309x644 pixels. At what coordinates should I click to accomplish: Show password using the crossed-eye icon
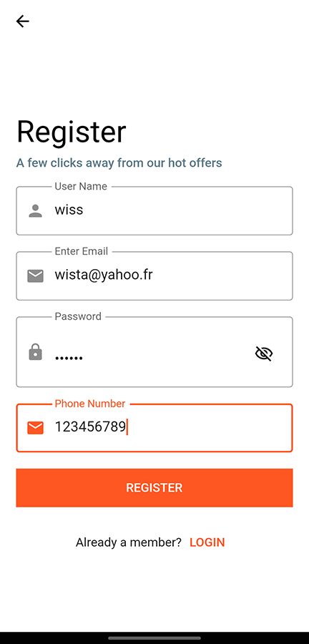tap(264, 353)
